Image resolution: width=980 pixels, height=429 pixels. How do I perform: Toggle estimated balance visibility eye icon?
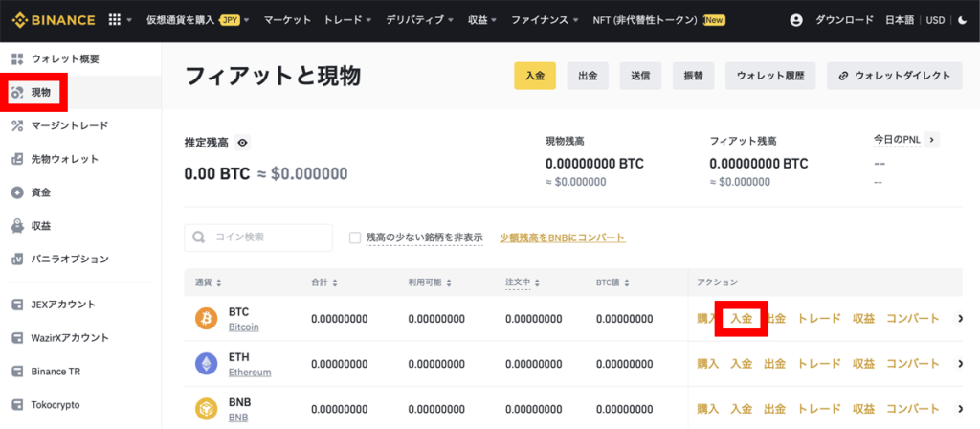(242, 143)
